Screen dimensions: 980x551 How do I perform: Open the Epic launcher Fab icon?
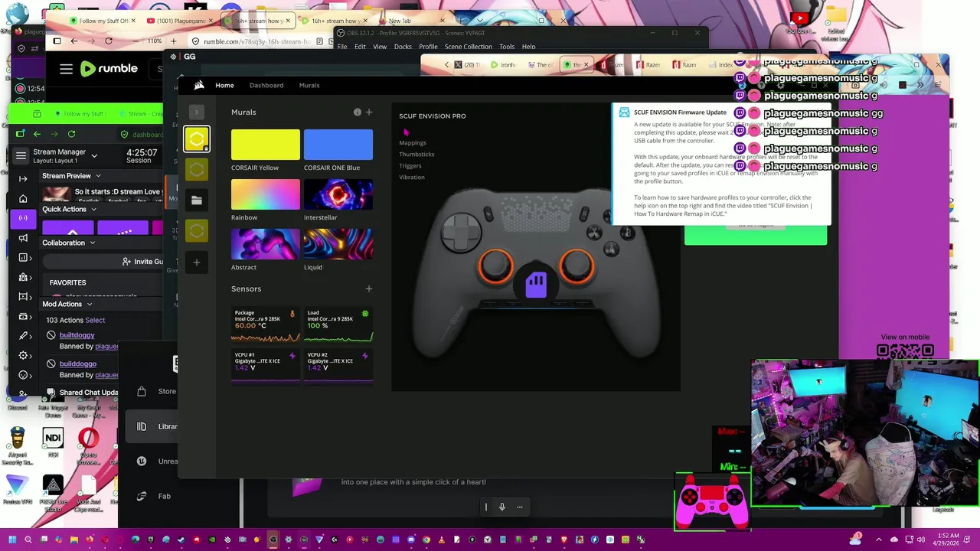click(x=142, y=496)
